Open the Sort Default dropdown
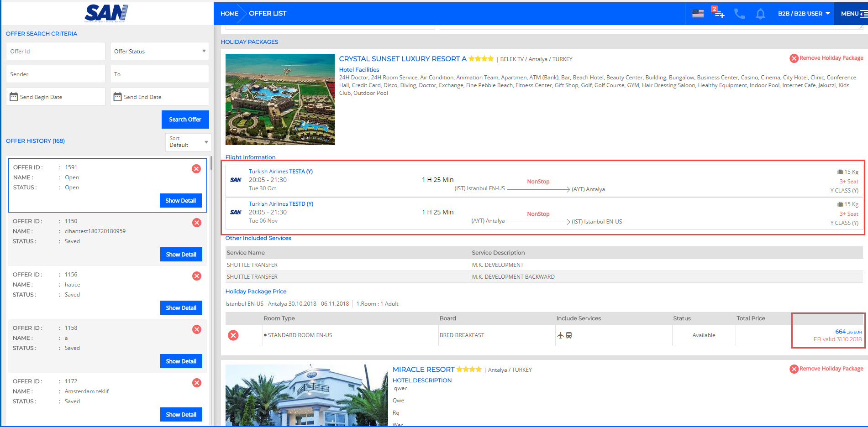The width and height of the screenshot is (868, 427). click(188, 142)
